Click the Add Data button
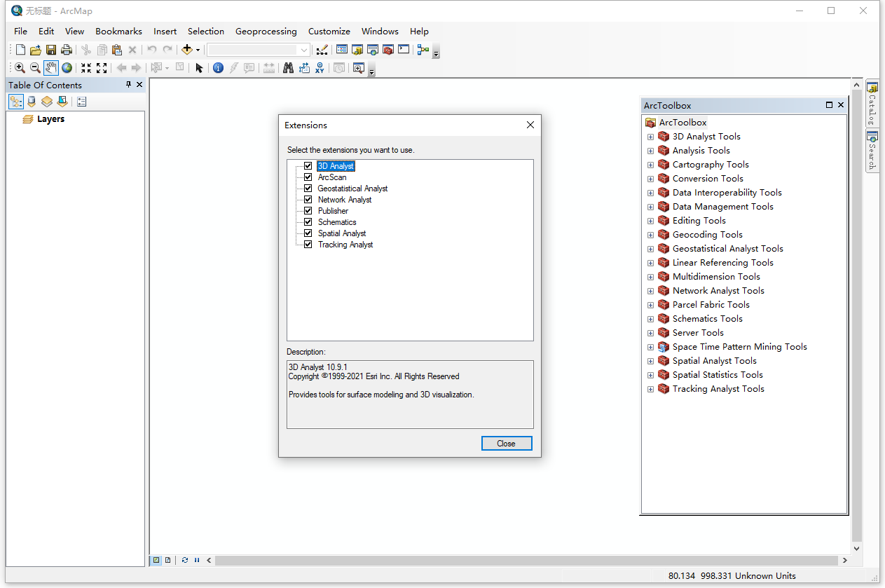885x588 pixels. [186, 50]
